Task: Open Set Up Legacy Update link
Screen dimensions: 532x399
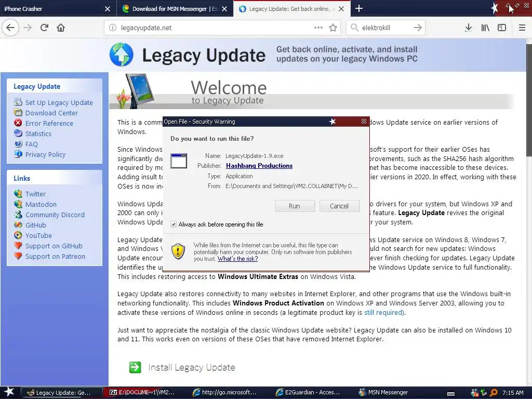Action: [59, 102]
